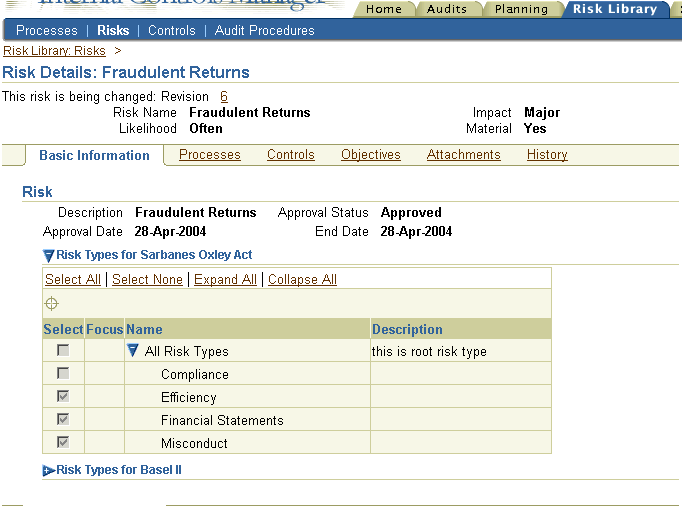682x506 pixels.
Task: Click the Material value Yes
Action: (x=535, y=129)
